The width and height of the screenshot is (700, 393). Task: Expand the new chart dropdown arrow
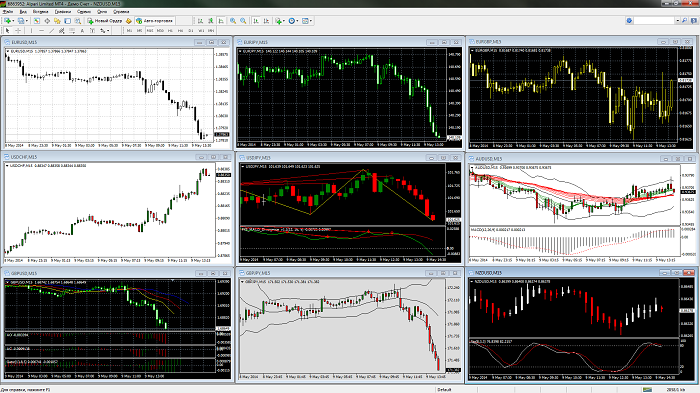click(x=13, y=21)
